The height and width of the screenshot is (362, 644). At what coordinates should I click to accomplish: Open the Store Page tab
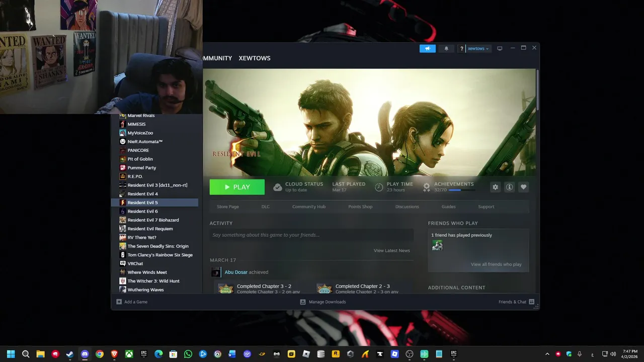coord(228,207)
